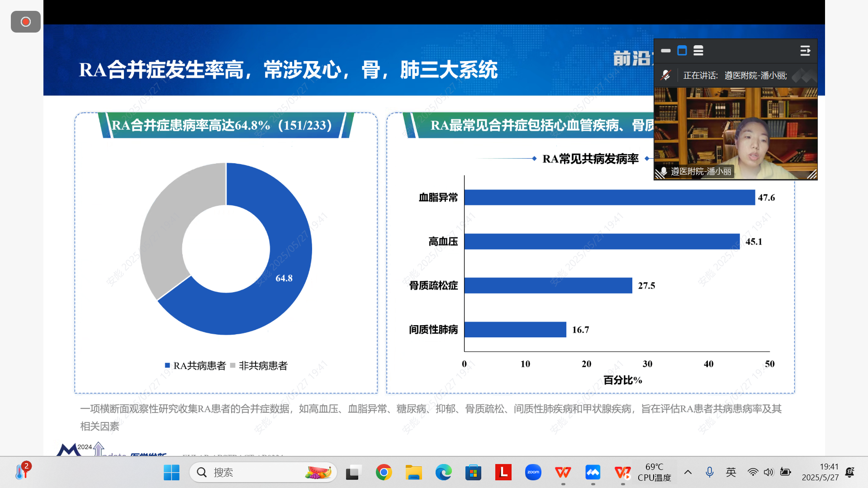The height and width of the screenshot is (488, 868).
Task: Select speaker name 遵医附院-潘小丽 in the talking bar
Action: pyautogui.click(x=756, y=76)
